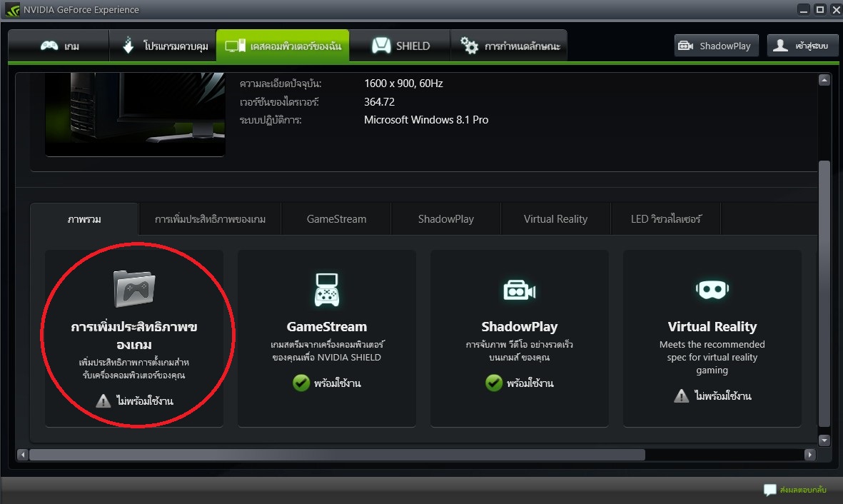Viewport: 843px width, 504px height.
Task: Click the computer rig thumbnail image
Action: 135,114
